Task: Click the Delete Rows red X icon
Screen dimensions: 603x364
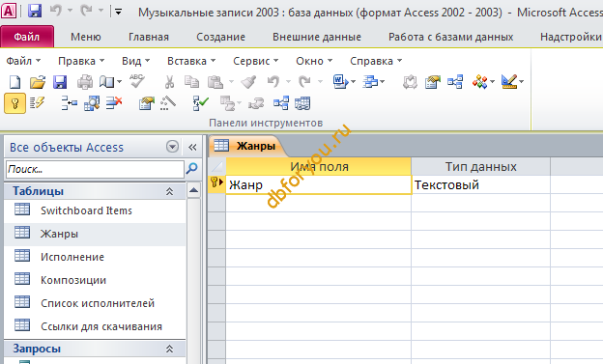Action: pos(114,103)
